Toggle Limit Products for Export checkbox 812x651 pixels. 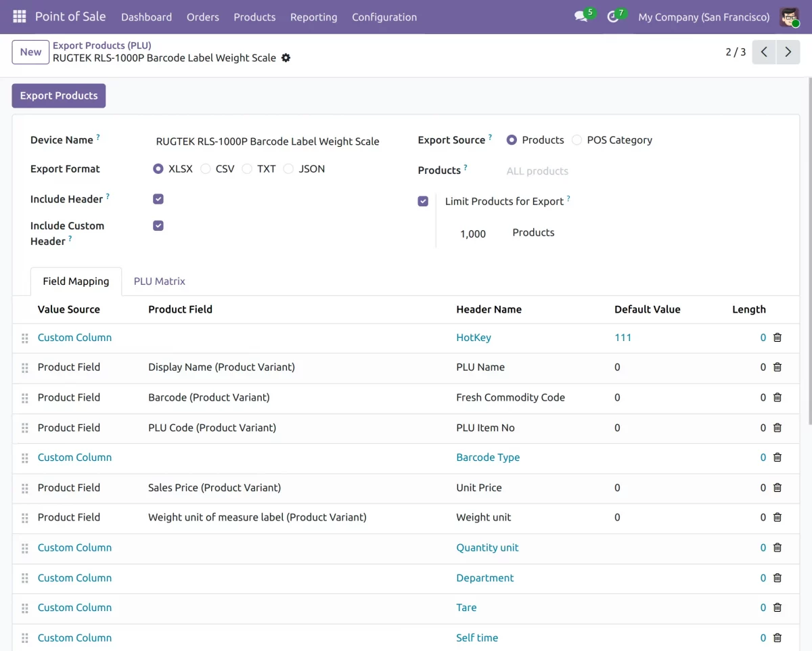pyautogui.click(x=423, y=202)
